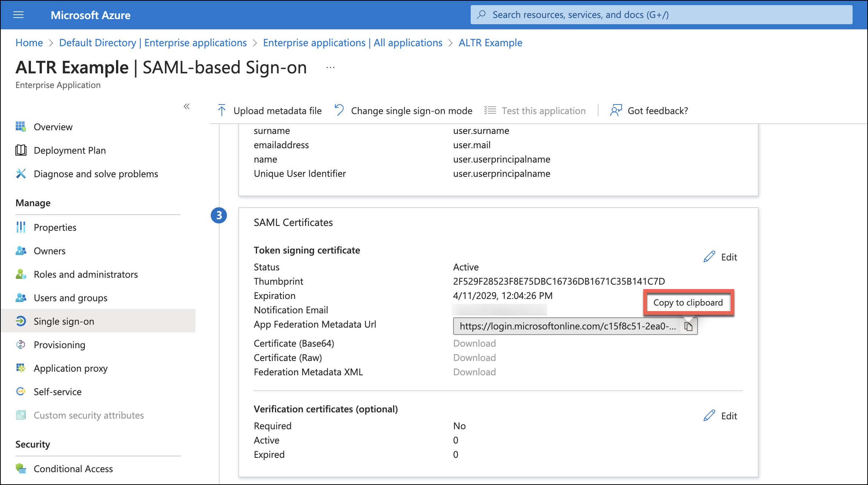Click the upload arrow icon
The width and height of the screenshot is (868, 485).
click(222, 110)
